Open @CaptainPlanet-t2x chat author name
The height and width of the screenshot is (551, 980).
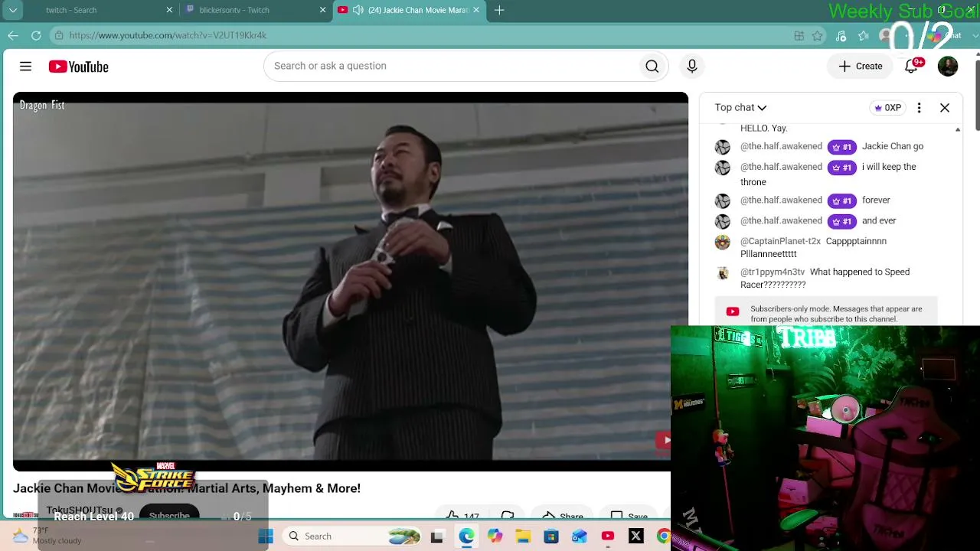(x=780, y=241)
